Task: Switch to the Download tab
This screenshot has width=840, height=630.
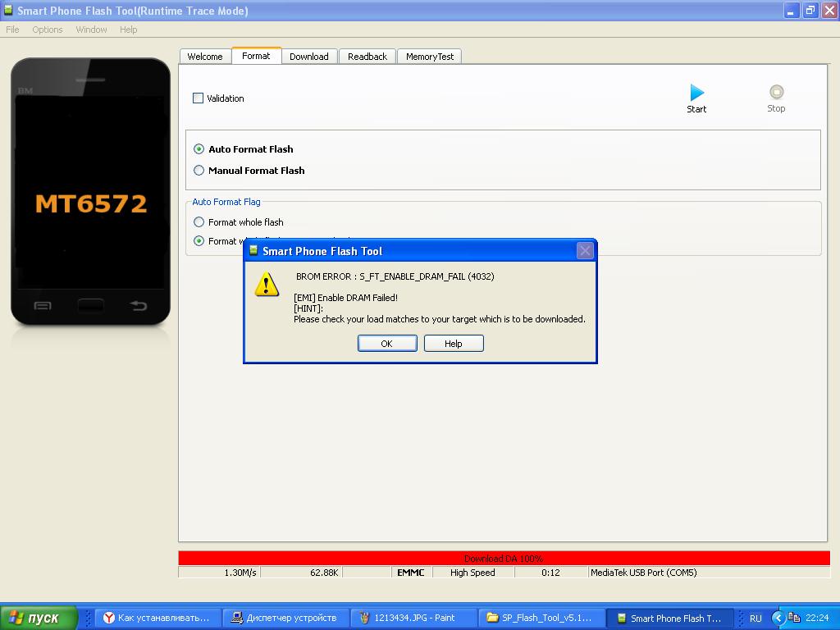Action: click(308, 57)
